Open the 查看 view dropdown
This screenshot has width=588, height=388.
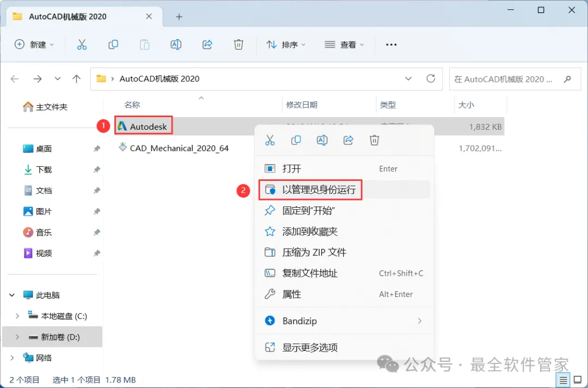(x=344, y=45)
